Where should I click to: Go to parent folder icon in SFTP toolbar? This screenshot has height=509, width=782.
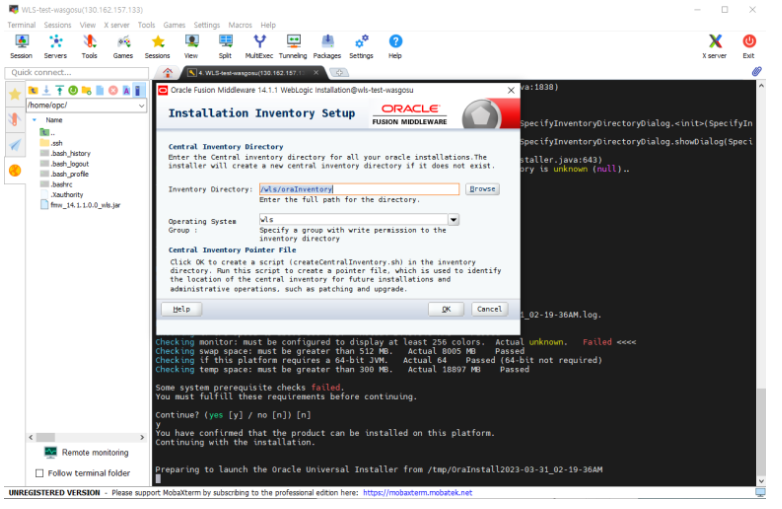pyautogui.click(x=33, y=90)
